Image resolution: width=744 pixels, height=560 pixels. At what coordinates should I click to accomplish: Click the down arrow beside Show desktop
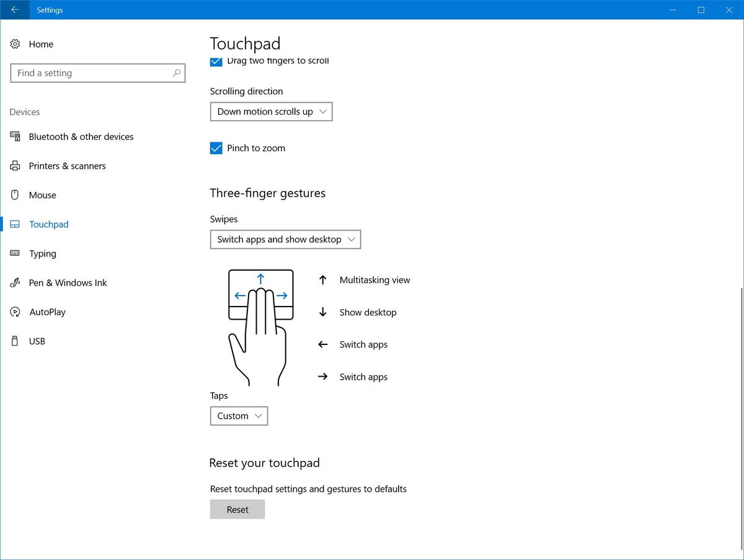pos(322,312)
